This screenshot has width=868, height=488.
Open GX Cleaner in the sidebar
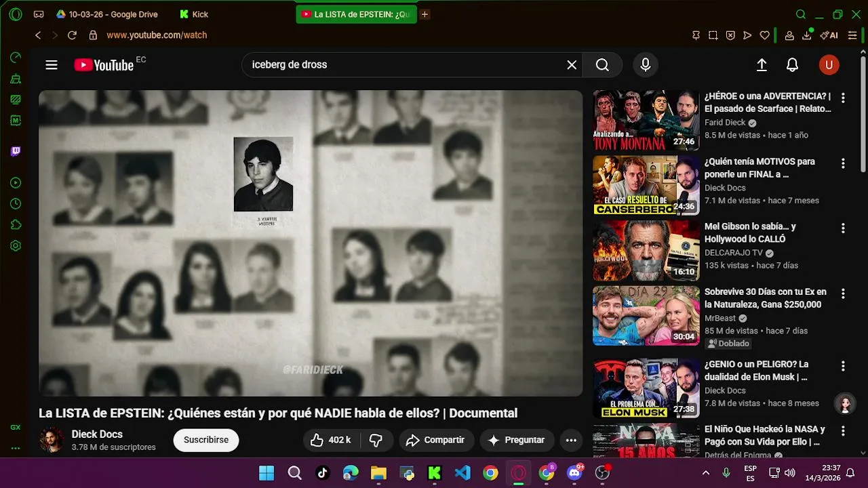[16, 79]
